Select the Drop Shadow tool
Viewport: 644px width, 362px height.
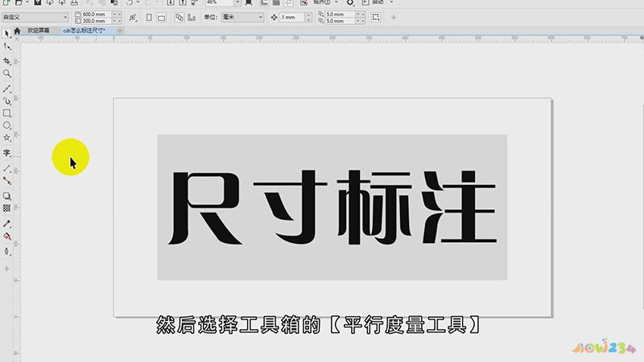6,195
